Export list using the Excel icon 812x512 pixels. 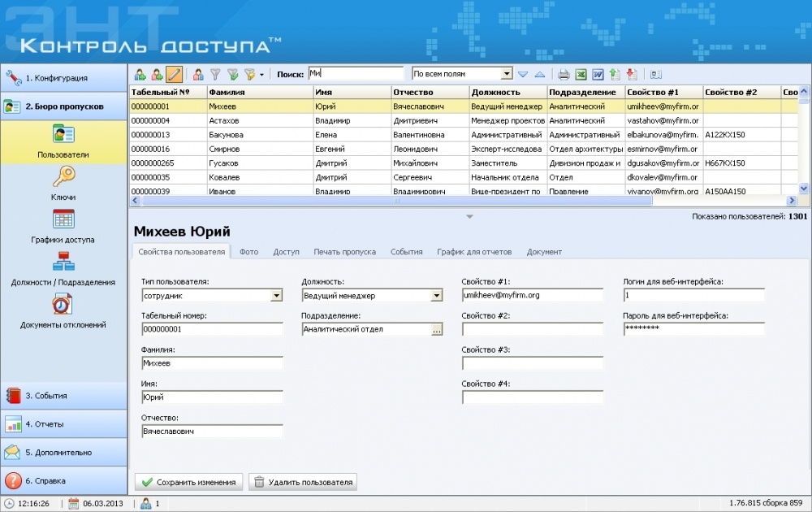coord(581,75)
